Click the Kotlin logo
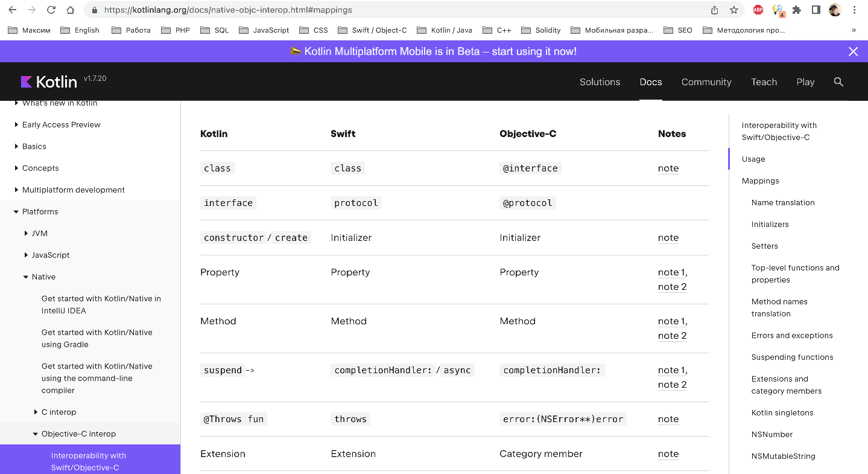Image resolution: width=868 pixels, height=474 pixels. click(49, 82)
